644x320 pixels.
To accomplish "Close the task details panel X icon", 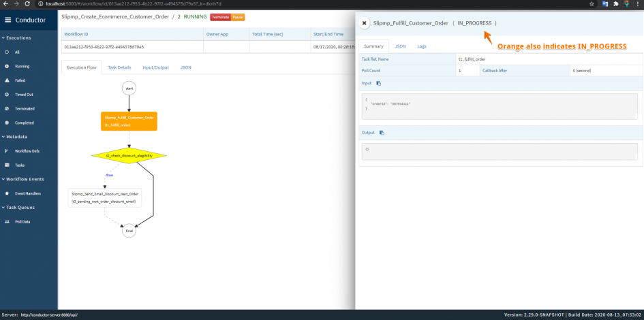I will click(x=365, y=23).
